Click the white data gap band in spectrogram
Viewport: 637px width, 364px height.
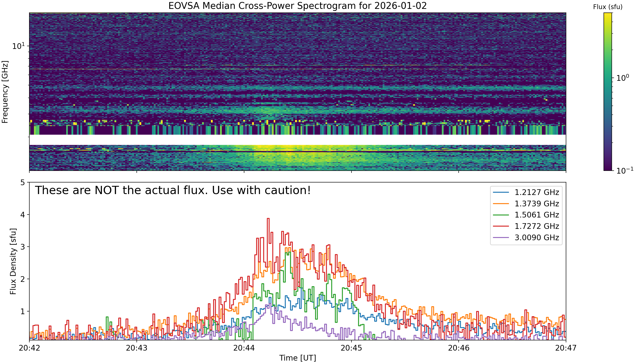click(298, 140)
